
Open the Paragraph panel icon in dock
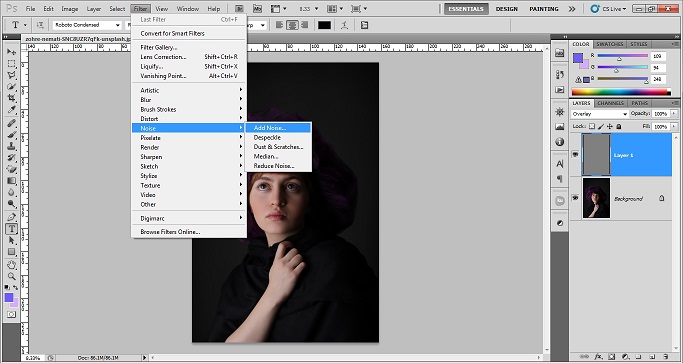pos(560,179)
